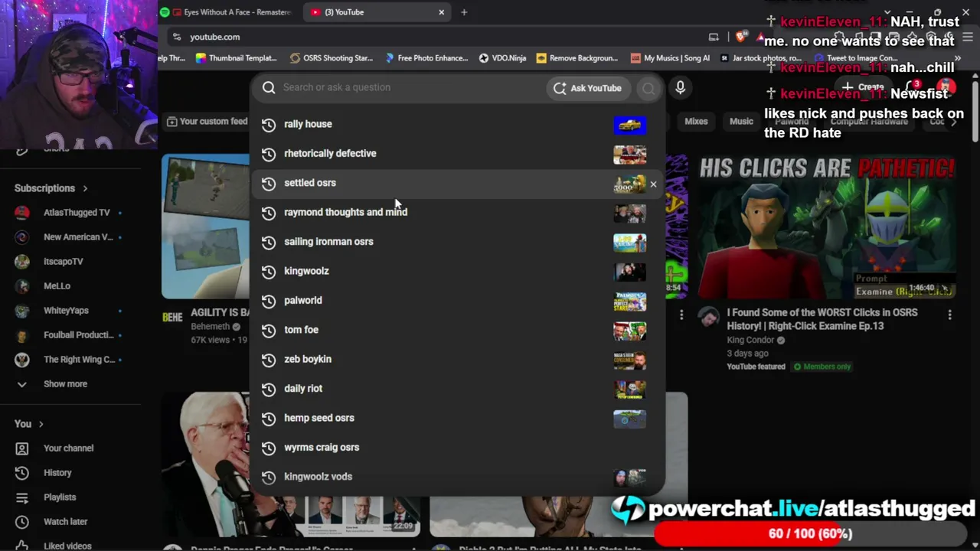Click the site info icon in the address bar
Screen dimensions: 980x551
(177, 37)
